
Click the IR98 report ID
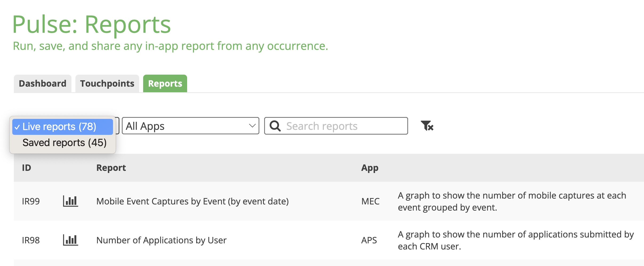coord(31,240)
